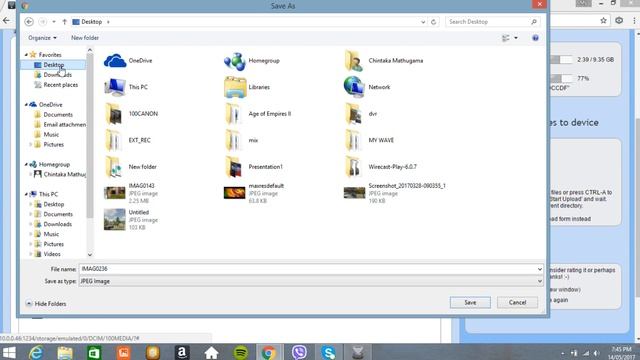Screen dimensions: 640x360
Task: Open the Windows Start button
Action: (x=9, y=352)
